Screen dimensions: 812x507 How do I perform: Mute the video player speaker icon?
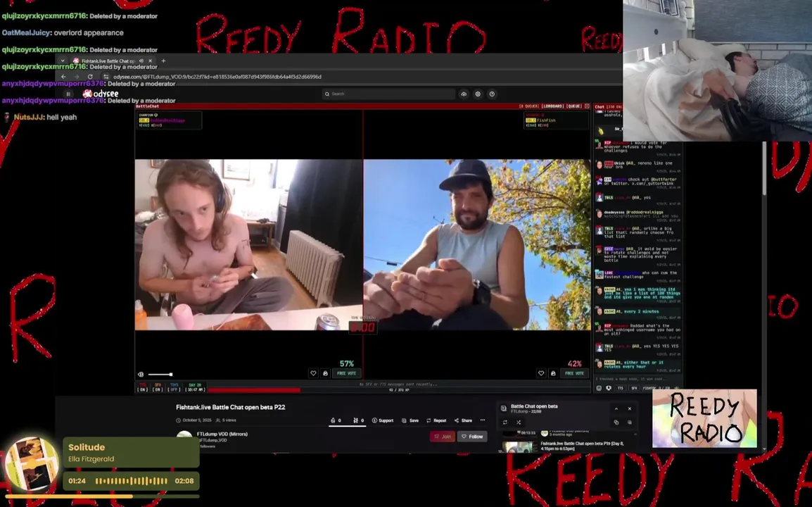[x=141, y=375]
